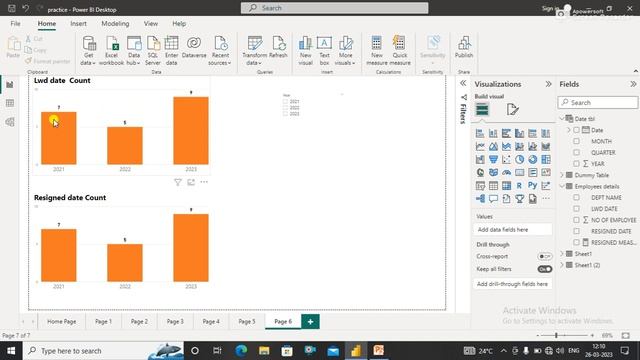Click the Save icon in title bar
The width and height of the screenshot is (640, 360).
[x=12, y=8]
